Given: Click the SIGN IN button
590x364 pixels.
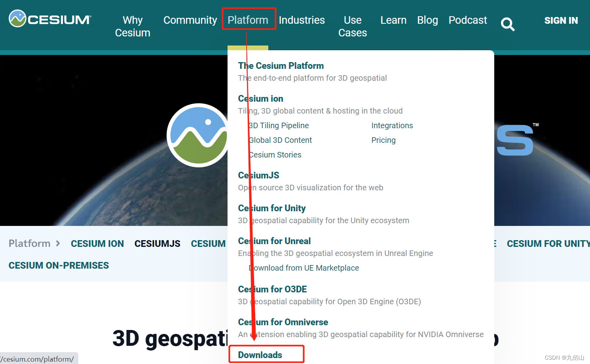Looking at the screenshot, I should [561, 21].
